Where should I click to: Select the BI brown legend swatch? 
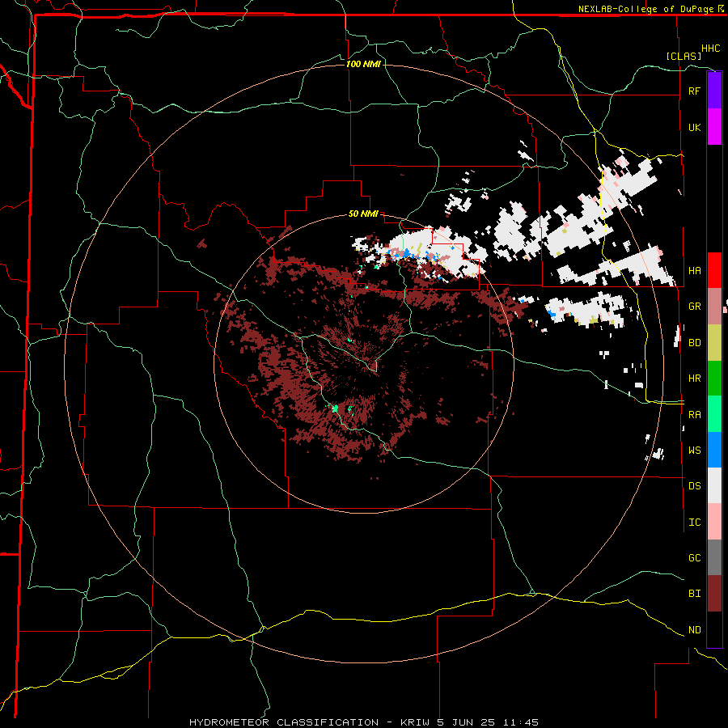[x=714, y=594]
